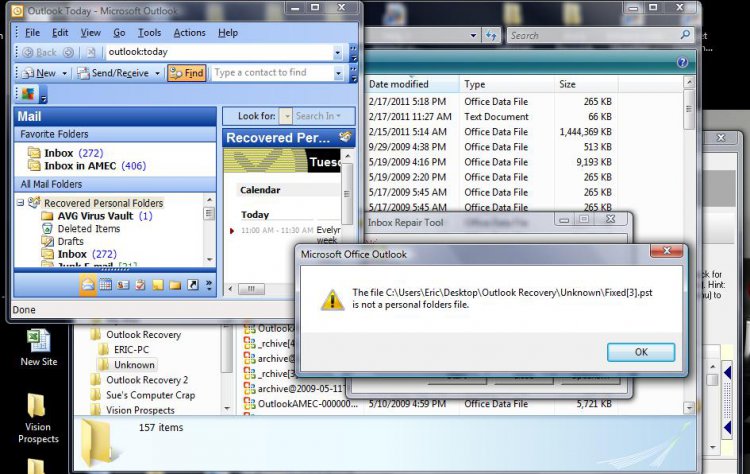Open the Go menu in Outlook
This screenshot has height=474, width=750.
point(119,33)
